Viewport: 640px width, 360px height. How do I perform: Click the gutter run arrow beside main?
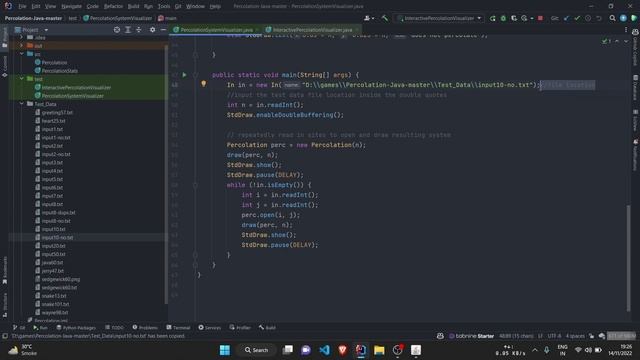click(x=184, y=75)
